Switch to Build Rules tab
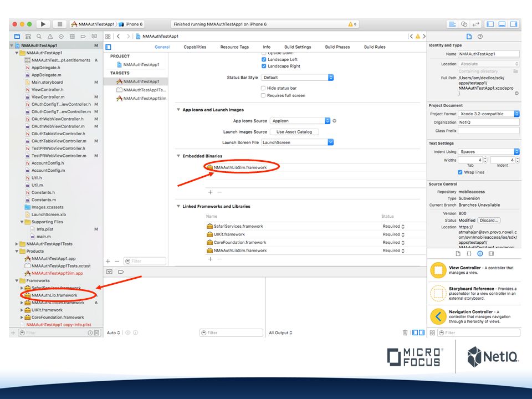Viewport: 532px width, 399px height. [375, 47]
